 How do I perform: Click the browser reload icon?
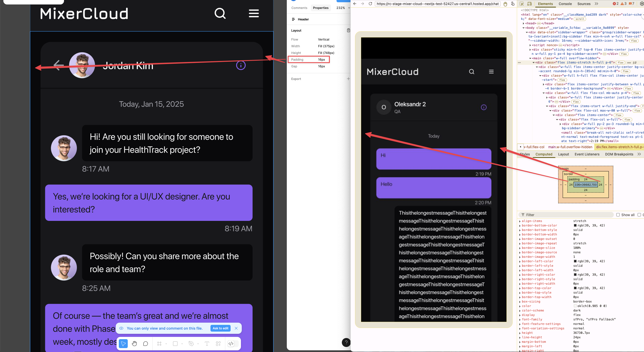(370, 4)
